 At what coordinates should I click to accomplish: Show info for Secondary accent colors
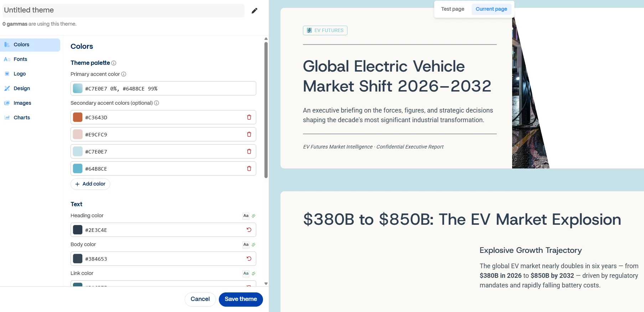pos(156,103)
